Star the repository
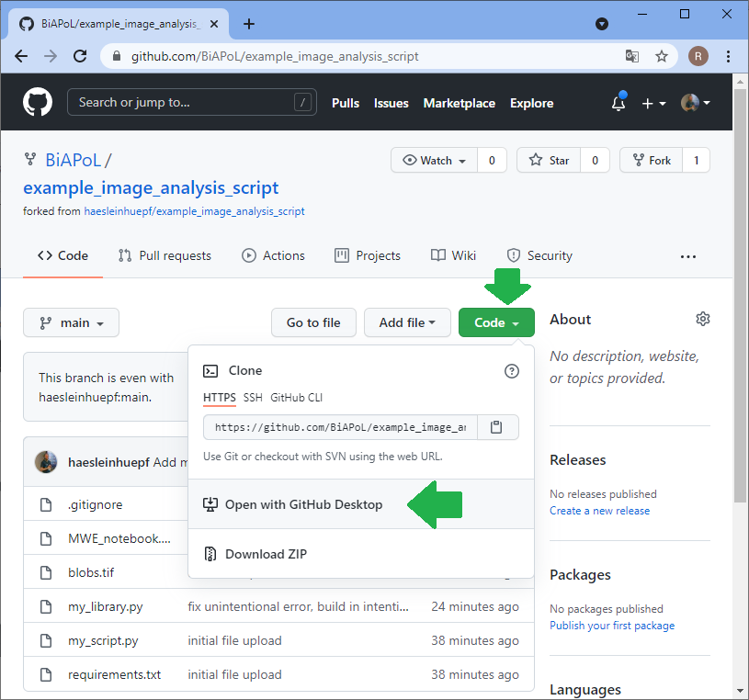This screenshot has width=749, height=700. tap(550, 160)
